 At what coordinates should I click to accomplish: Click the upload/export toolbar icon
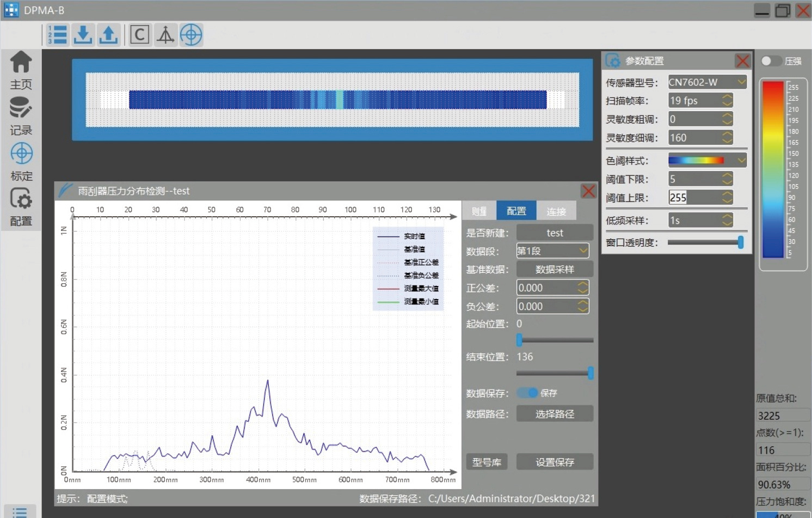108,35
